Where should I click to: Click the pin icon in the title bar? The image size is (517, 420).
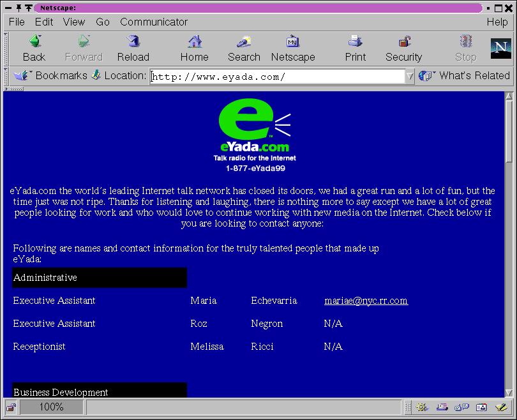coord(19,8)
